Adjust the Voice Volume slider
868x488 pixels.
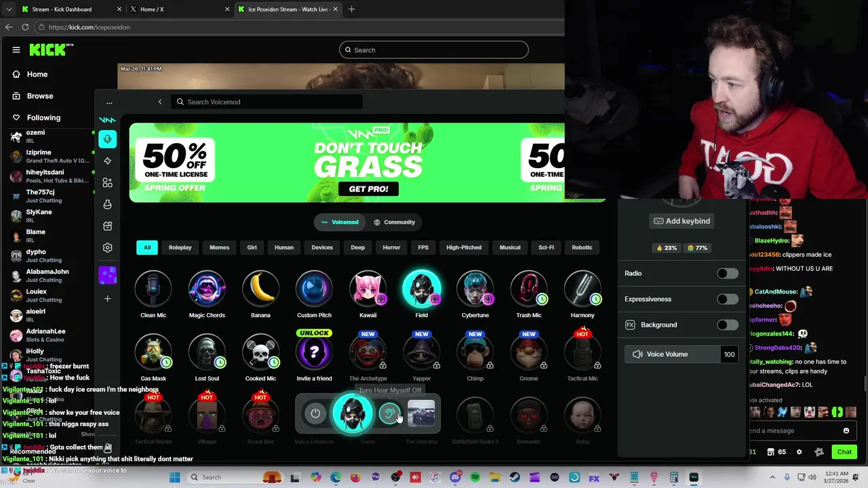[x=673, y=354]
